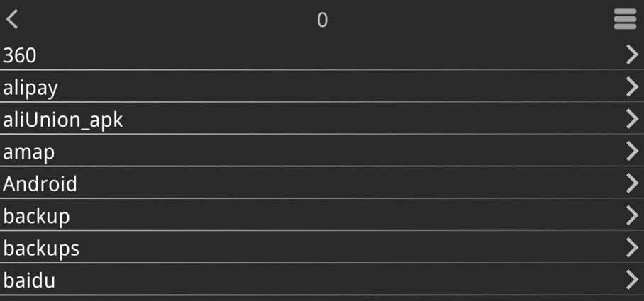Select the amap folder name
This screenshot has width=644, height=301.
[x=29, y=152]
